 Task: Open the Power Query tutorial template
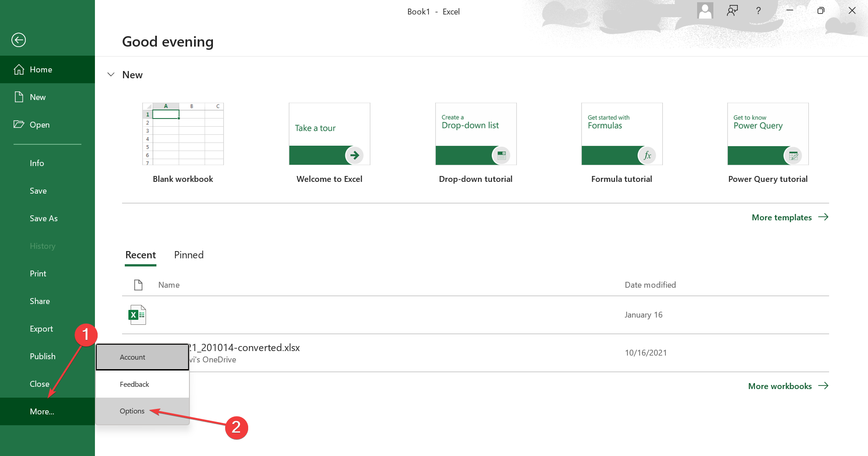pyautogui.click(x=768, y=134)
